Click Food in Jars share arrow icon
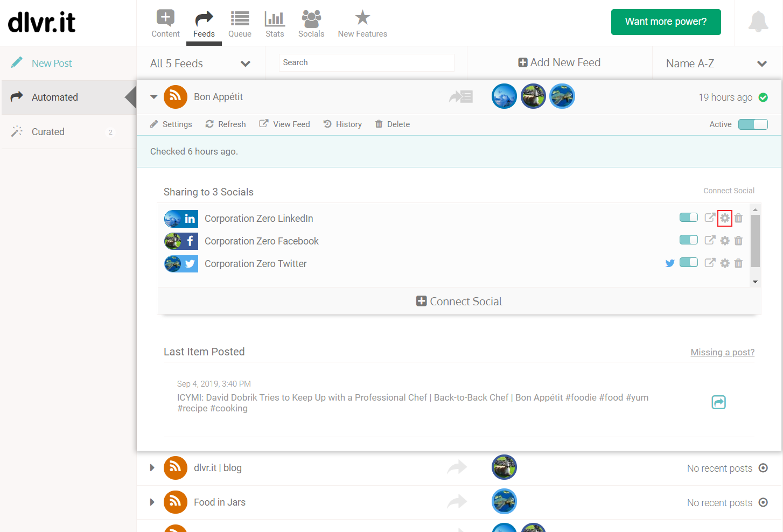Viewport: 783px width, 532px height. click(457, 501)
